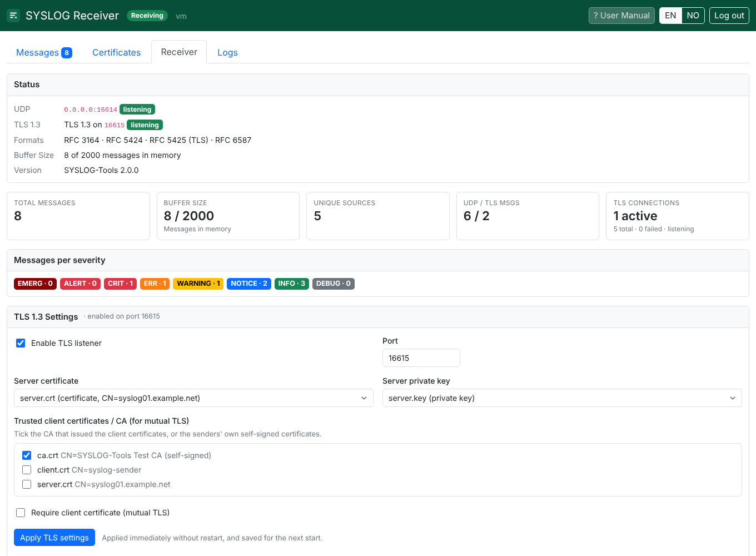This screenshot has height=556, width=756.
Task: Click the CRIT · 1 severity badge
Action: tap(120, 284)
